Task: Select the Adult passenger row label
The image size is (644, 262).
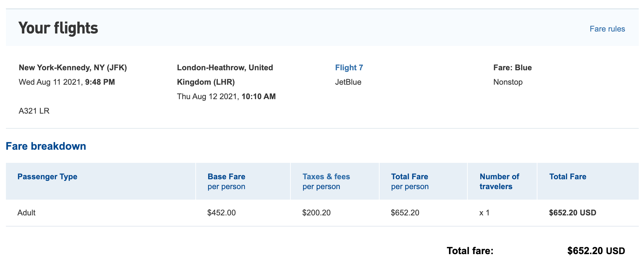Action: click(26, 213)
